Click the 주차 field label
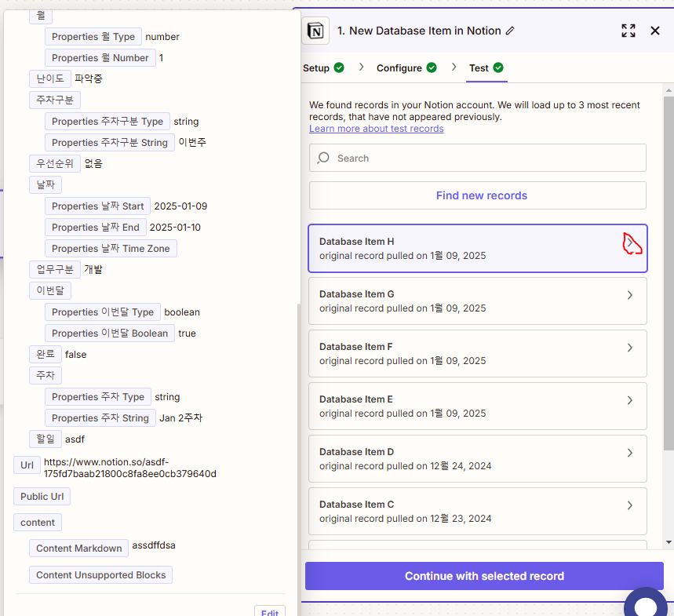Viewport: 674px width, 616px height. (46, 375)
